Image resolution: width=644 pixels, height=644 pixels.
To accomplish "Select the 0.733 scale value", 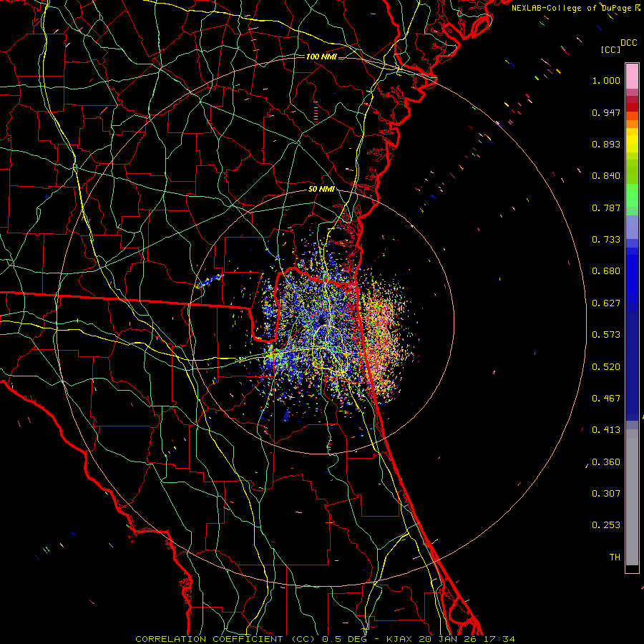I will click(x=606, y=240).
